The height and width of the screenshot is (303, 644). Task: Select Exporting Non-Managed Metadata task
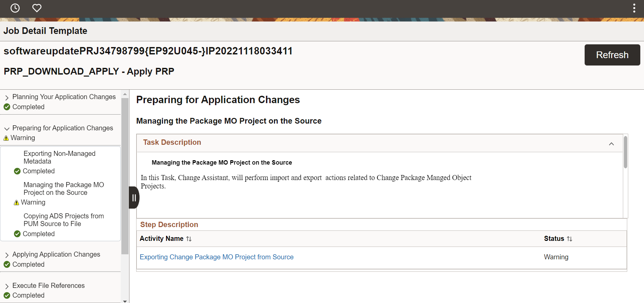click(59, 157)
